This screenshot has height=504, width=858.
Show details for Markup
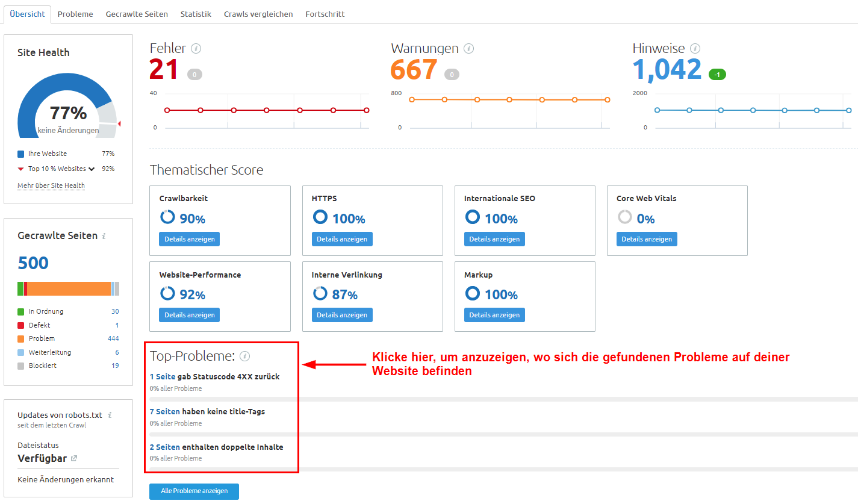tap(494, 315)
